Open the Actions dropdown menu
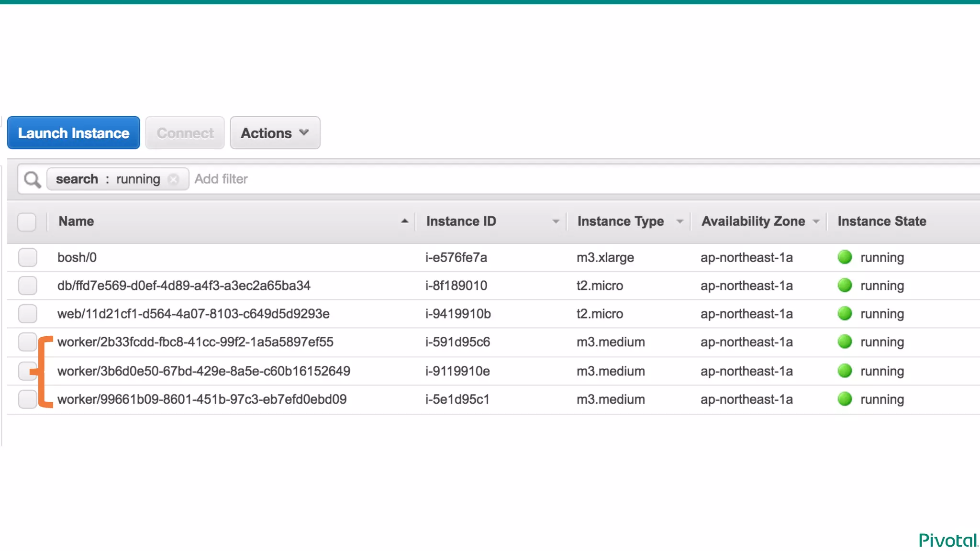 coord(275,133)
